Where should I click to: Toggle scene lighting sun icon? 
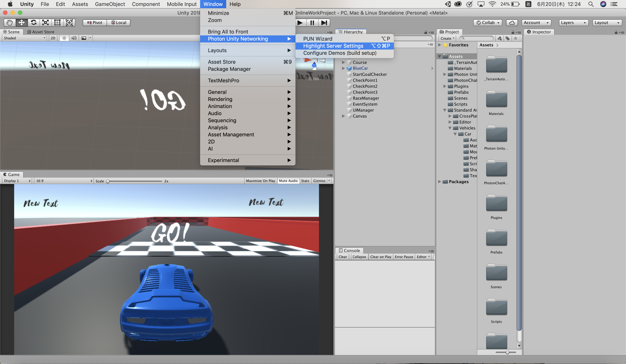(64, 38)
